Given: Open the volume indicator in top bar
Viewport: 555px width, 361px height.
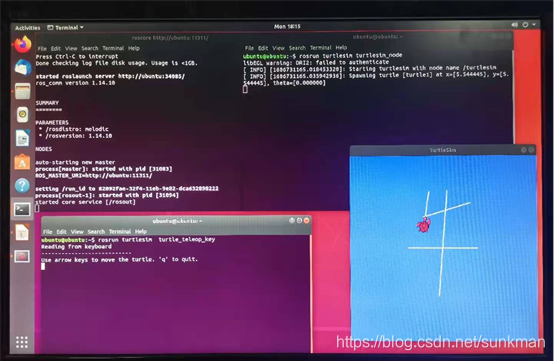Looking at the screenshot, I should [x=514, y=25].
